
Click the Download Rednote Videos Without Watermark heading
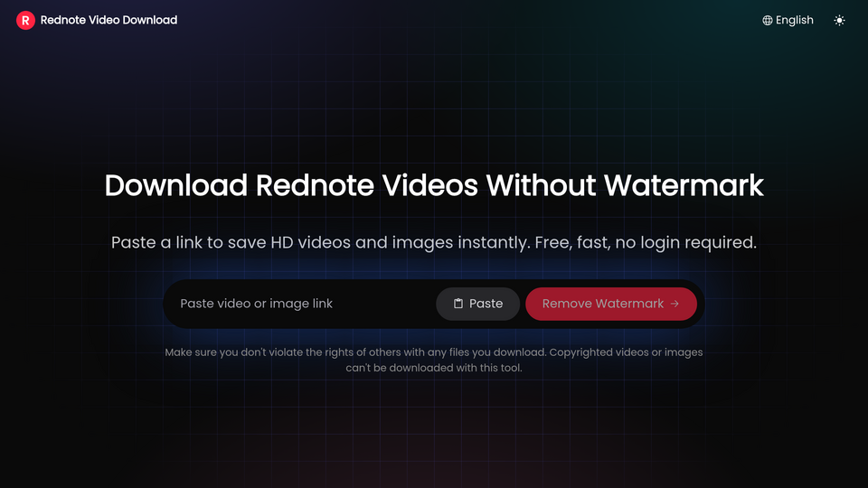(434, 184)
